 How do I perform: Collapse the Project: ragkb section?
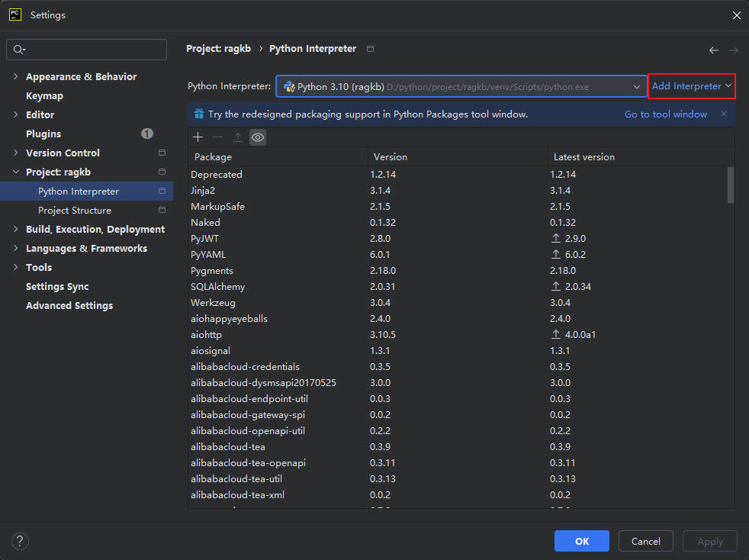click(x=16, y=172)
